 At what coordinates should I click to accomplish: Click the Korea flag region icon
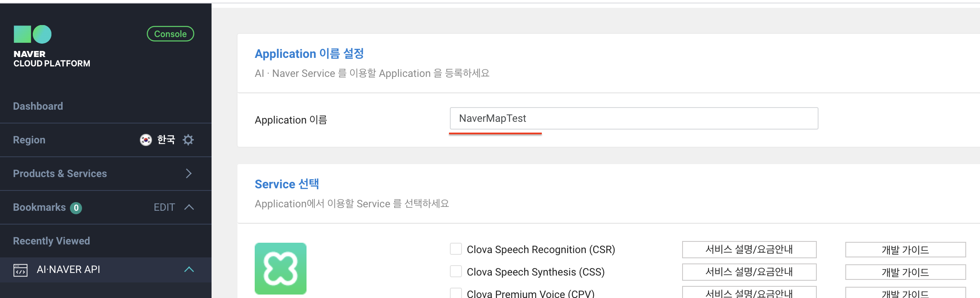click(146, 140)
